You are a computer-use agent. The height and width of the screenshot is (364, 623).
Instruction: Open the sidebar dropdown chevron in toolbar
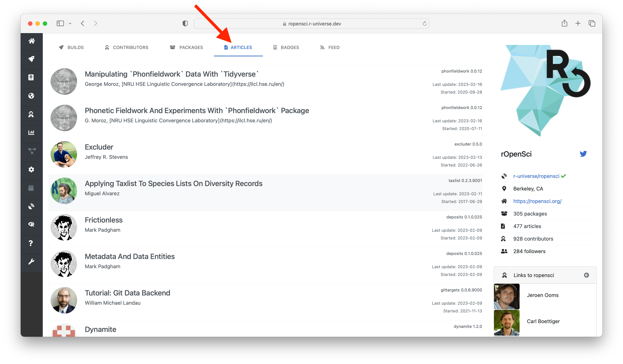(x=70, y=23)
